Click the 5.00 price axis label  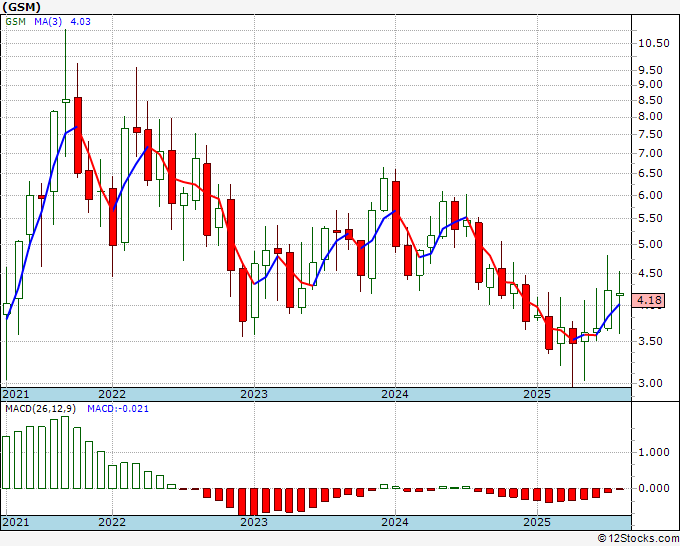[x=650, y=244]
